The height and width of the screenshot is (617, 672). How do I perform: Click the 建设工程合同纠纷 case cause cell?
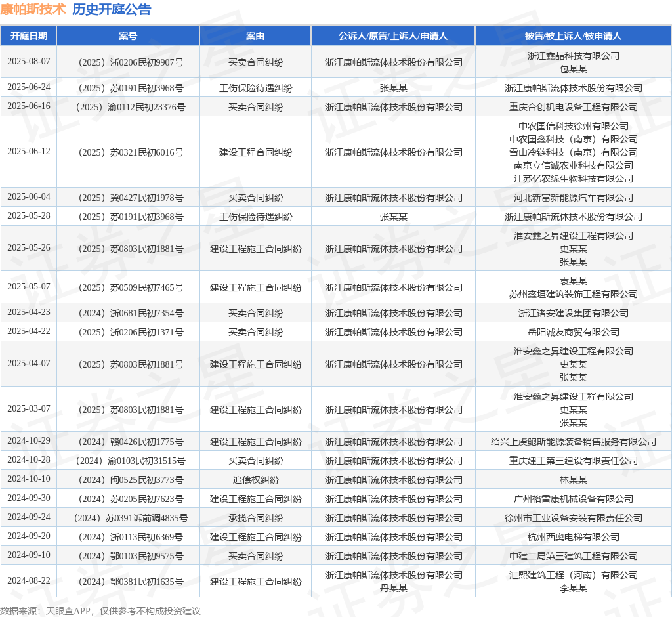[x=255, y=153]
